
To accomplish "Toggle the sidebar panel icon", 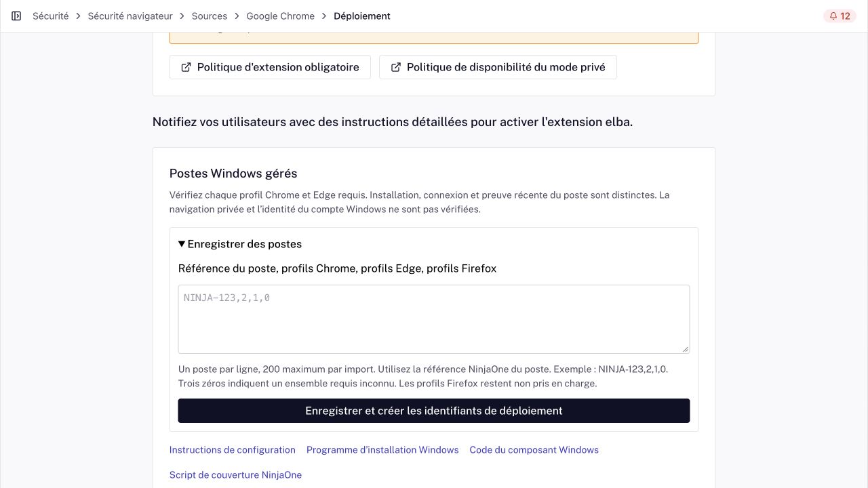I will tap(16, 16).
